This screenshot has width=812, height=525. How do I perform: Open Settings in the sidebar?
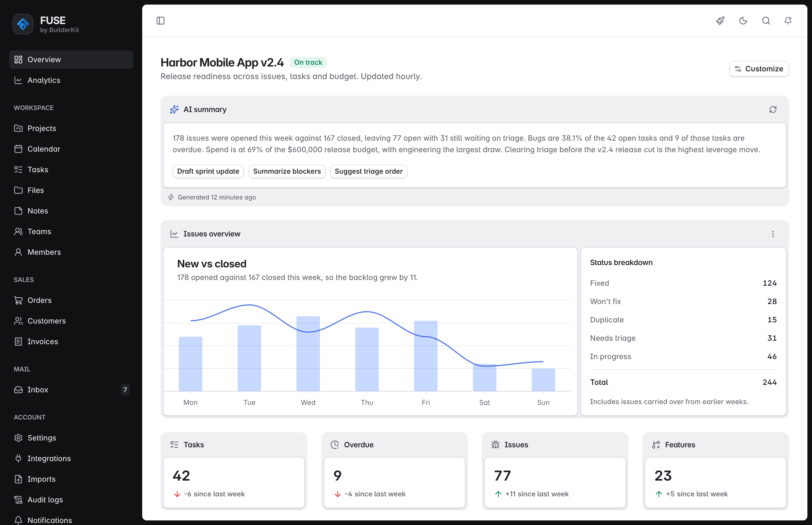point(71,438)
